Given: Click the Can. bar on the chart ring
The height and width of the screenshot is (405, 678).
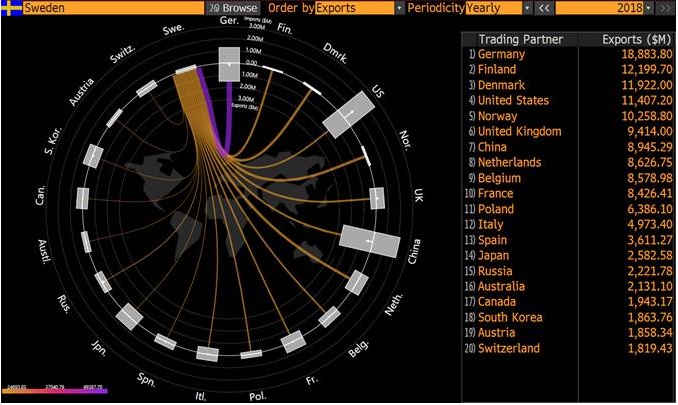Looking at the screenshot, I should (x=83, y=198).
